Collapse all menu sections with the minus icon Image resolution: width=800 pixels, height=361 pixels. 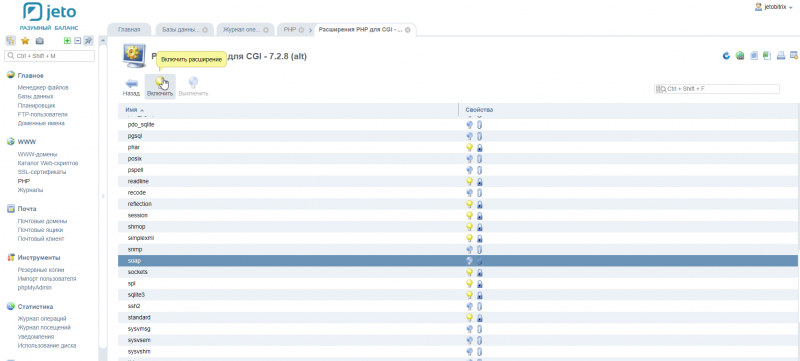[x=78, y=41]
